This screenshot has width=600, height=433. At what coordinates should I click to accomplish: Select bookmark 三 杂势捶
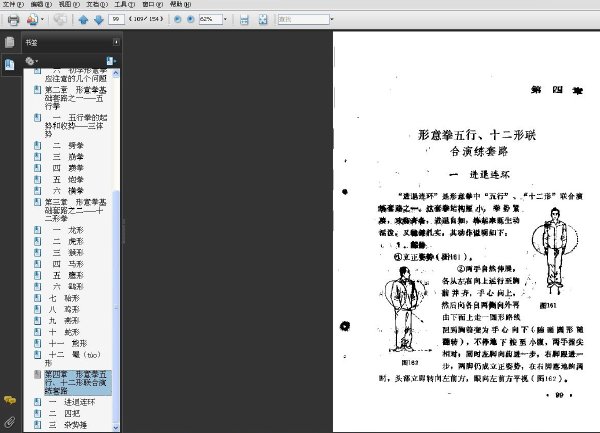pyautogui.click(x=68, y=425)
